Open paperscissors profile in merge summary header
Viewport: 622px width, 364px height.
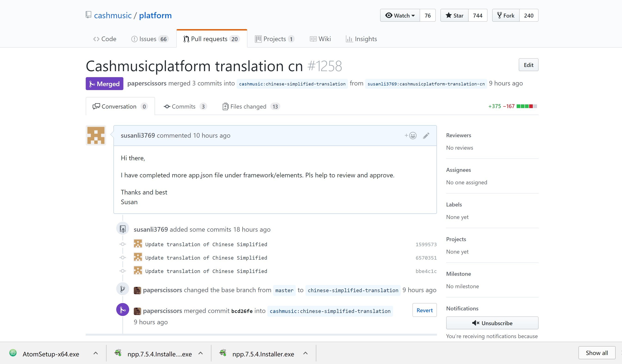coord(147,83)
